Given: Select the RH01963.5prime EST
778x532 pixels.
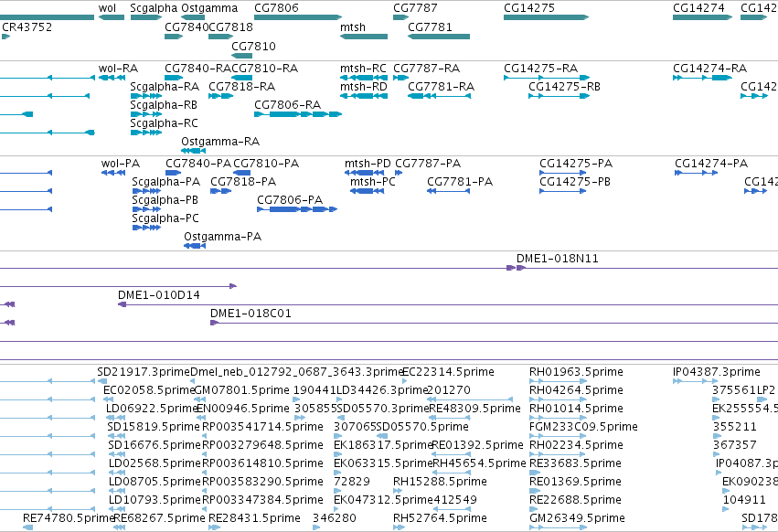Looking at the screenshot, I should [x=558, y=381].
